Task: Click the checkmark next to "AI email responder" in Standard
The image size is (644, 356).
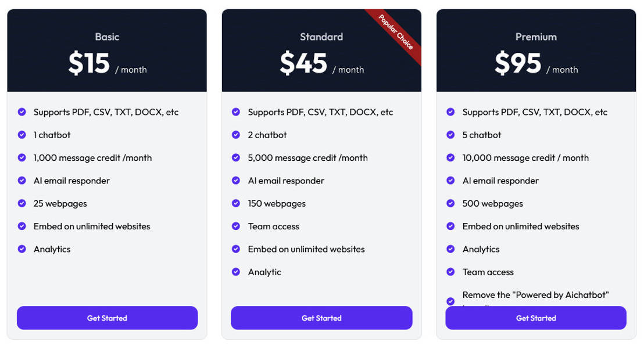Action: (236, 181)
